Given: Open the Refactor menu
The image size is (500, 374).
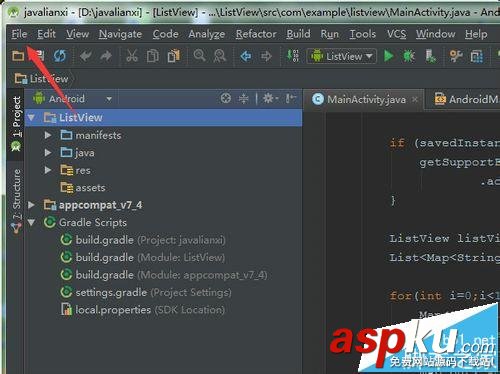Looking at the screenshot, I should tap(256, 34).
